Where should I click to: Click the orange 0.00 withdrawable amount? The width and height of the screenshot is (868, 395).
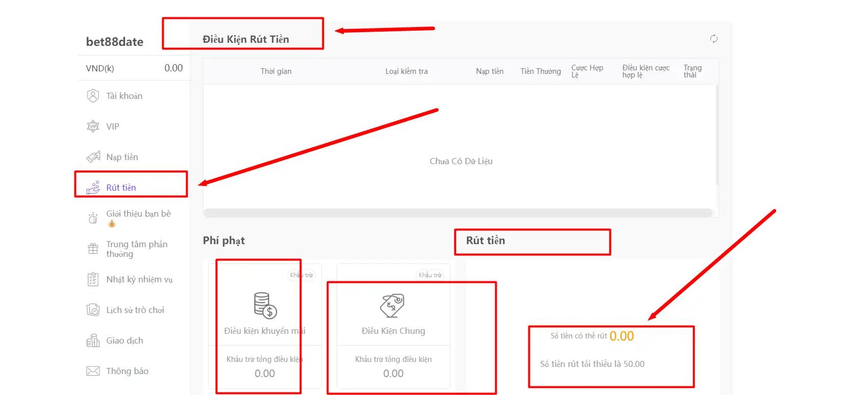622,336
